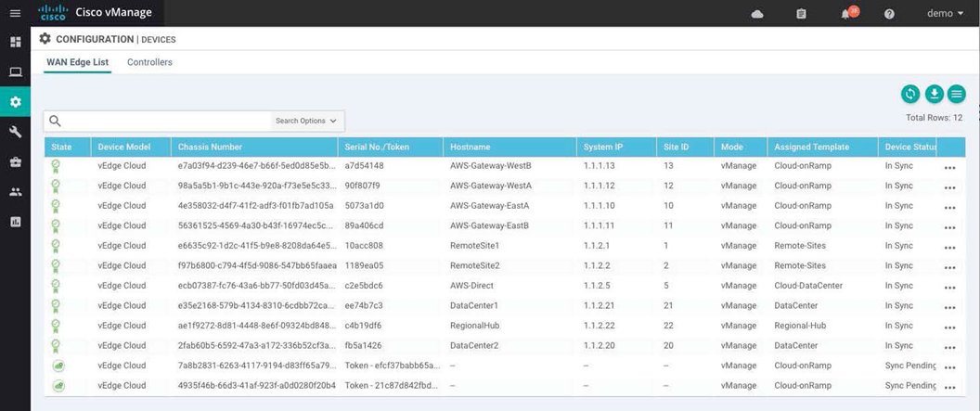Open the hamburger navigation menu

[x=15, y=13]
